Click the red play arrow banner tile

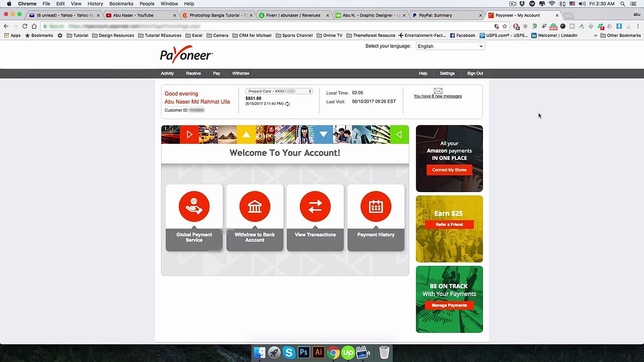click(x=189, y=135)
